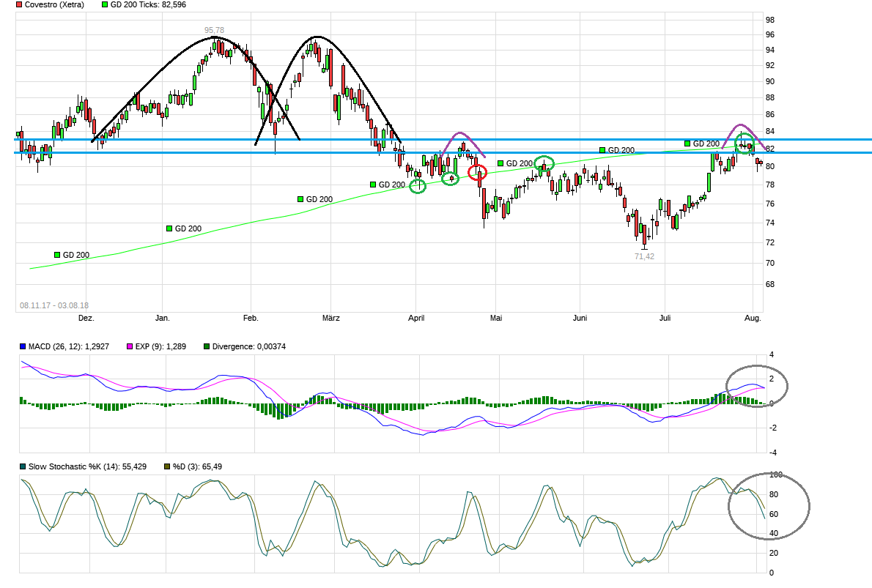Select the Aug. month label on the time axis
The width and height of the screenshot is (872, 588).
point(753,319)
